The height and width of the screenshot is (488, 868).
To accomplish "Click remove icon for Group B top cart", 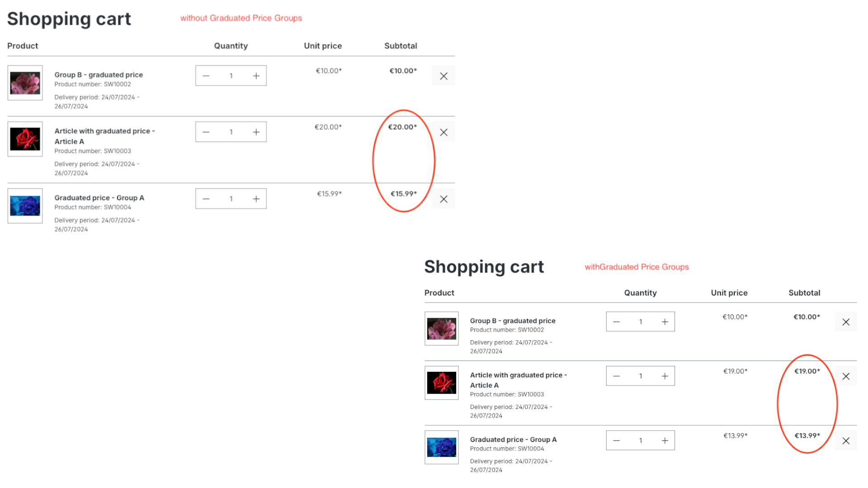I will pos(443,75).
